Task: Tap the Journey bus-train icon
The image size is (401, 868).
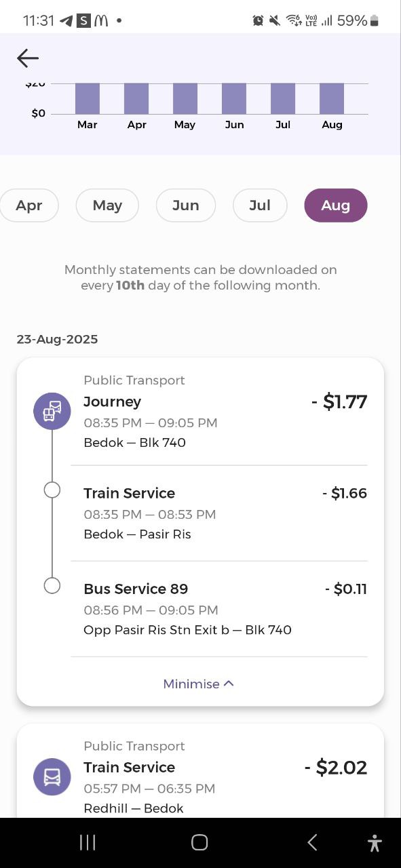Action: click(52, 411)
